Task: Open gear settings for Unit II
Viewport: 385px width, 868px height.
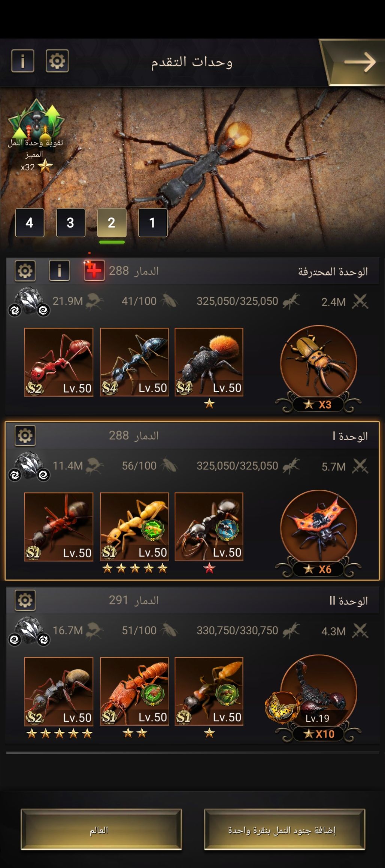Action: pyautogui.click(x=25, y=600)
